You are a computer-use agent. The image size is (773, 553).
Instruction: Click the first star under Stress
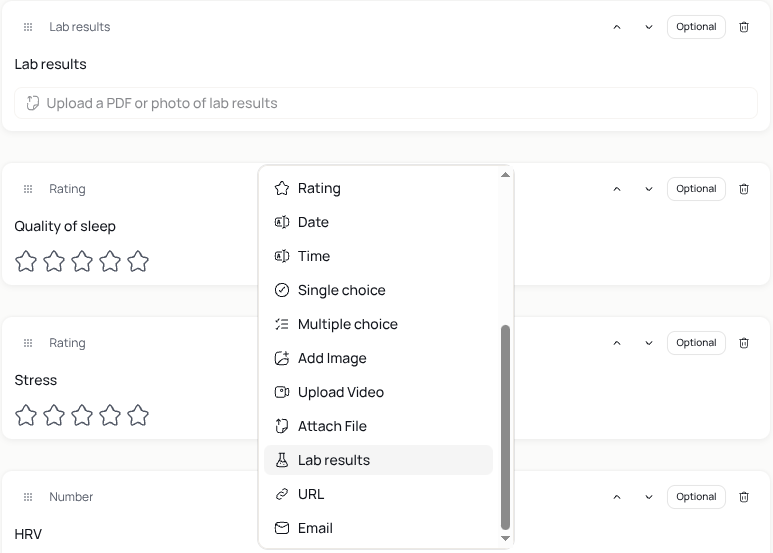(26, 415)
